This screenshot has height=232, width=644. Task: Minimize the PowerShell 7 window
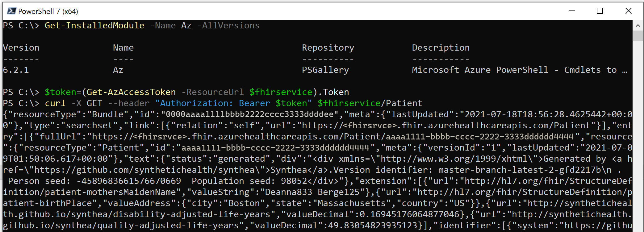[x=572, y=11]
